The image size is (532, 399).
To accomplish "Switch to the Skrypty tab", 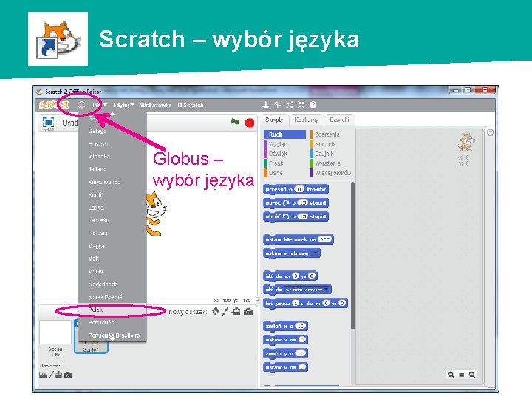I will pos(274,120).
